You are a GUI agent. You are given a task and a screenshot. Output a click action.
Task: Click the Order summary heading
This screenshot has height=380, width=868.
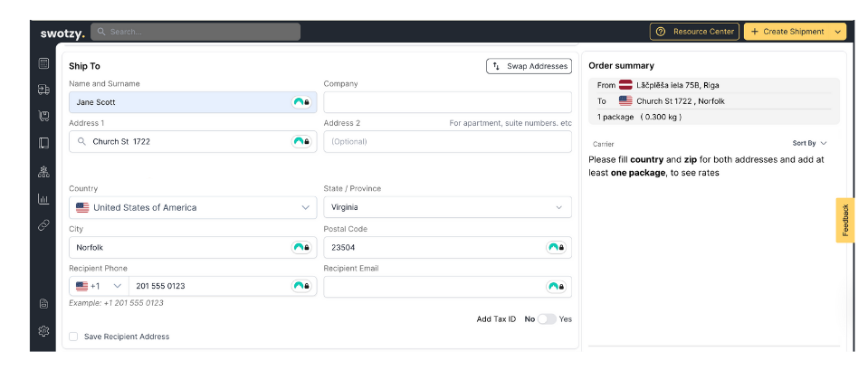click(621, 65)
